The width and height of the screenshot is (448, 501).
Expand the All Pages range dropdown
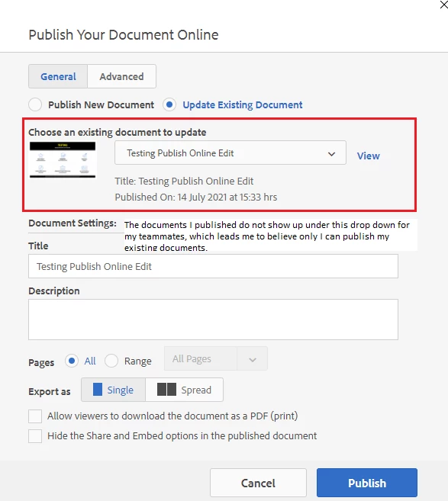[216, 358]
